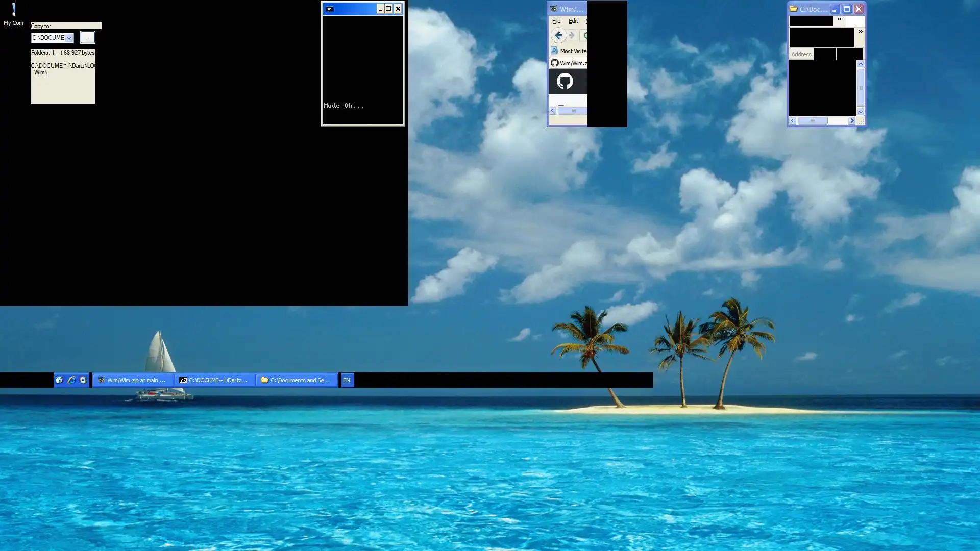The image size is (980, 551).
Task: Click the browse '...' button
Action: [87, 38]
